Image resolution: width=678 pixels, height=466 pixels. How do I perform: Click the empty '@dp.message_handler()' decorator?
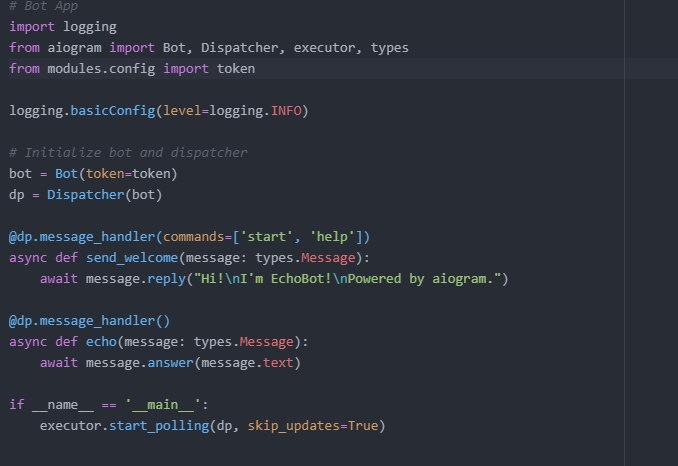click(90, 321)
